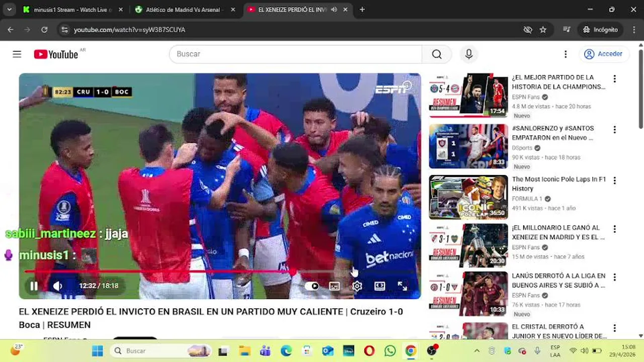Open WhatsApp from the taskbar

[x=390, y=351]
